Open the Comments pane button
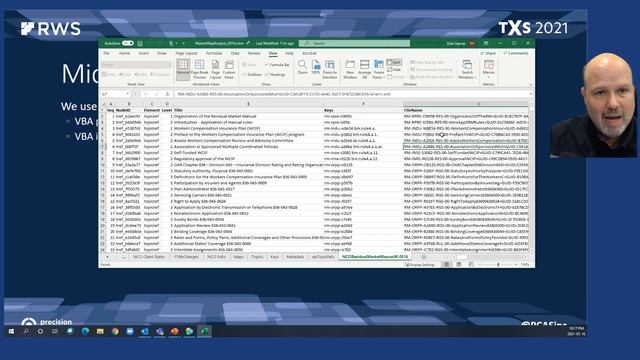Image resolution: width=640 pixels, height=360 pixels. point(516,53)
